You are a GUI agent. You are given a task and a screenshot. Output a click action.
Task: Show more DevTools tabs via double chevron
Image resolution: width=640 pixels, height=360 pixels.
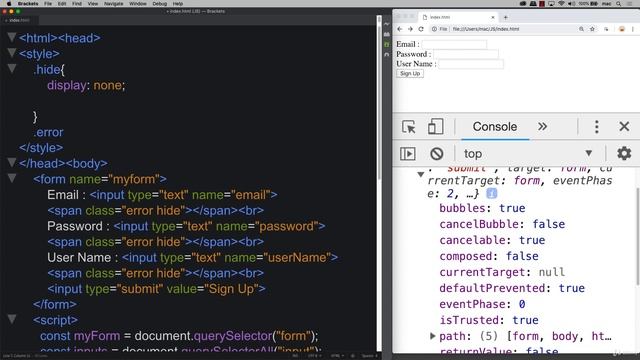542,127
